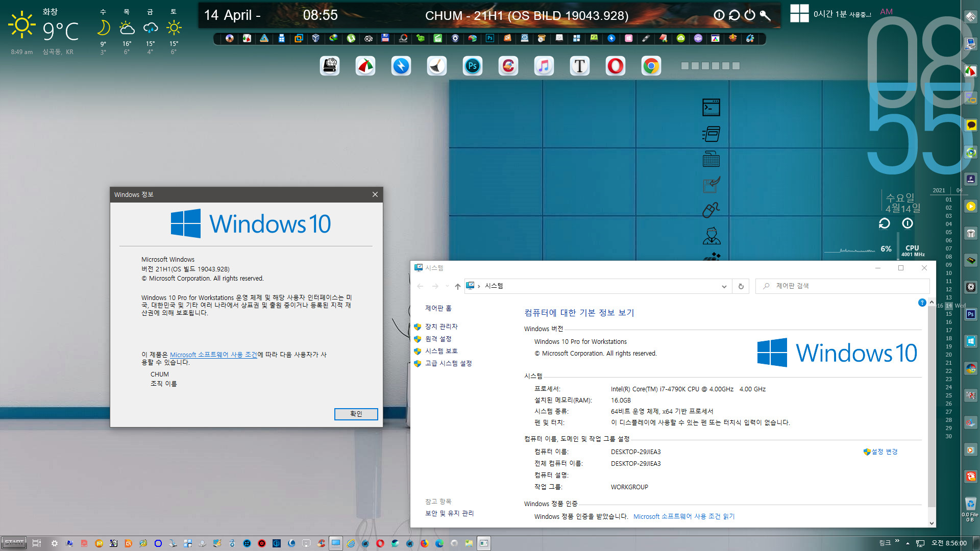Screen dimensions: 980x551
Task: Select day 14 in calendar widget
Action: click(x=948, y=306)
